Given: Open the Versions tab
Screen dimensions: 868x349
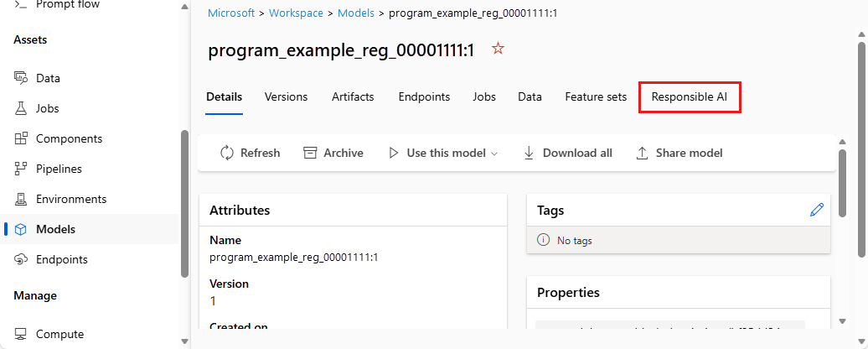Looking at the screenshot, I should tap(287, 97).
